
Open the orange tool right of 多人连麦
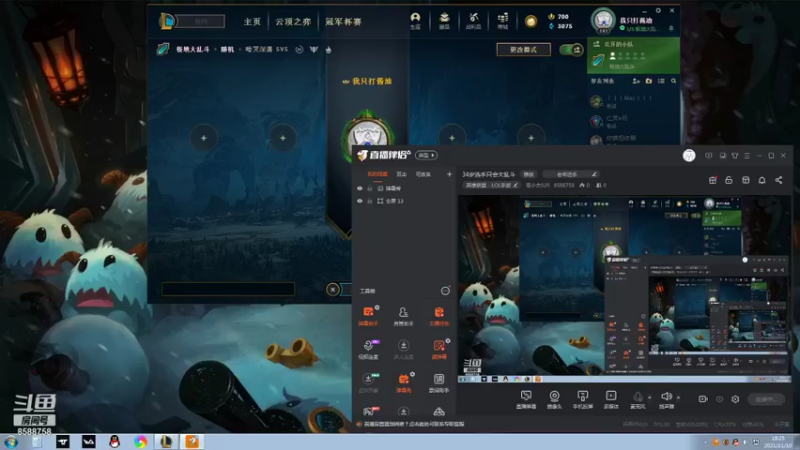tap(439, 349)
